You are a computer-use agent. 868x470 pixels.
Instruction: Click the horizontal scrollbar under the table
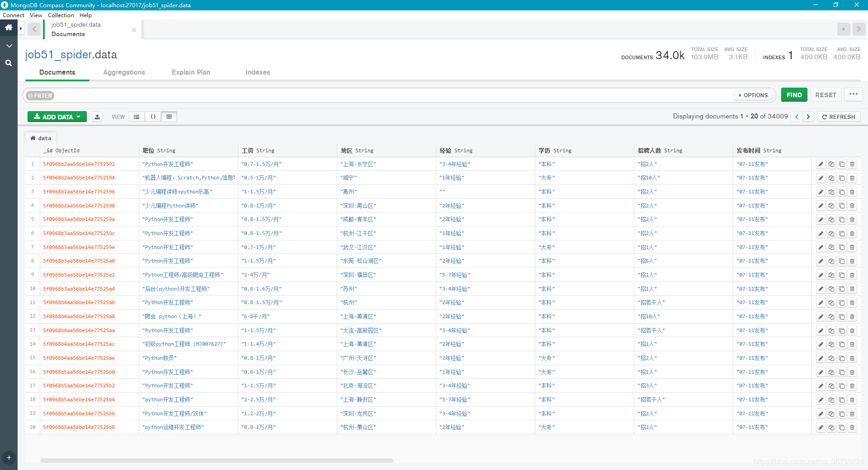tap(217, 461)
